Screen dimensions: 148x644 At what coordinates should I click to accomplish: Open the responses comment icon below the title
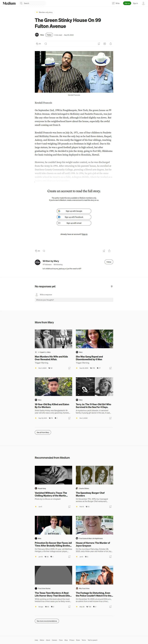(46, 44)
